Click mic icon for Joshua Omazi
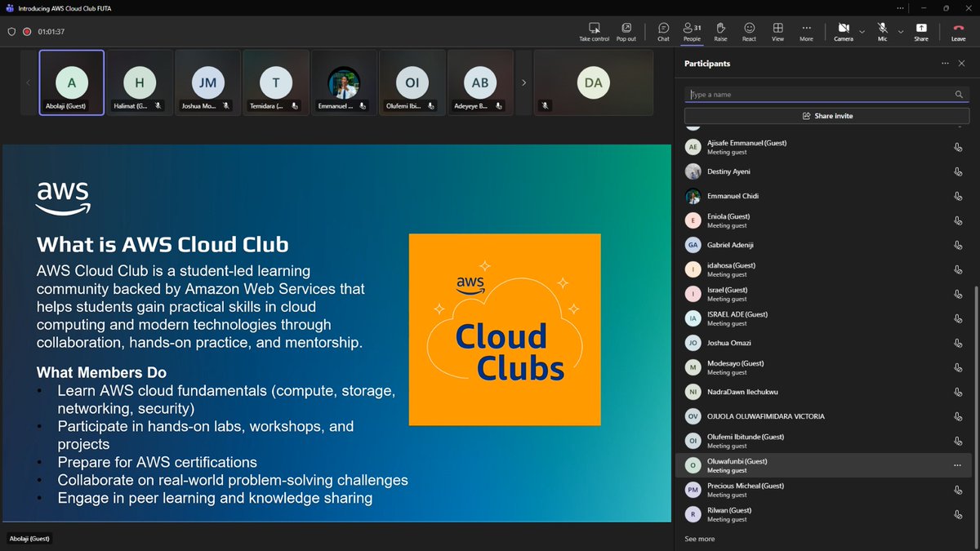980x551 pixels. pos(957,344)
